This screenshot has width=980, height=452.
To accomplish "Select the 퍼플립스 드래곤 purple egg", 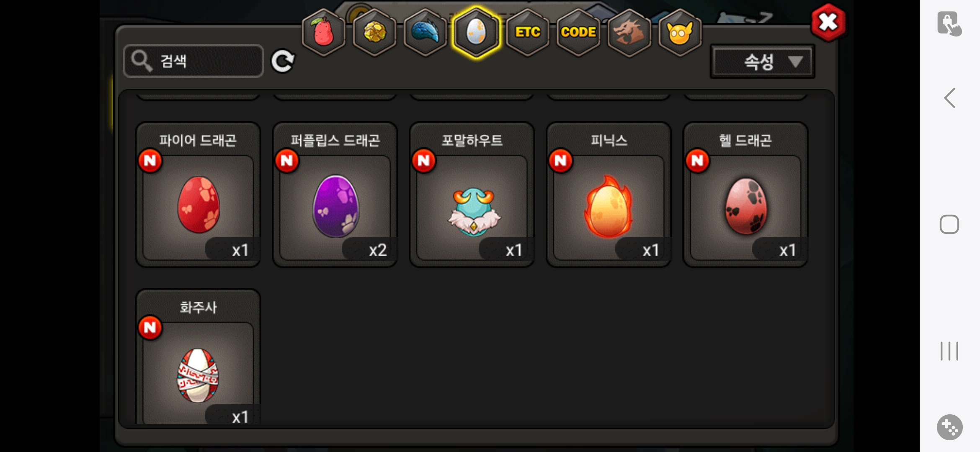I will [335, 195].
